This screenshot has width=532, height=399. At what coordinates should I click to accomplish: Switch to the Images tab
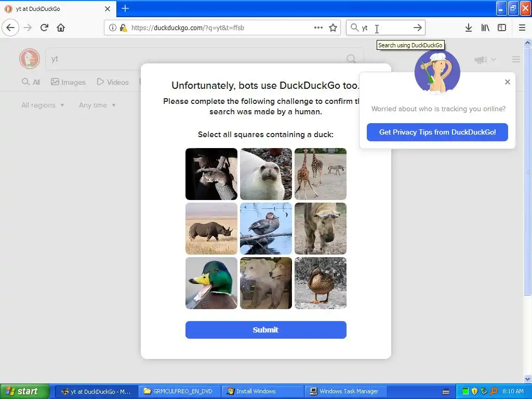point(68,82)
